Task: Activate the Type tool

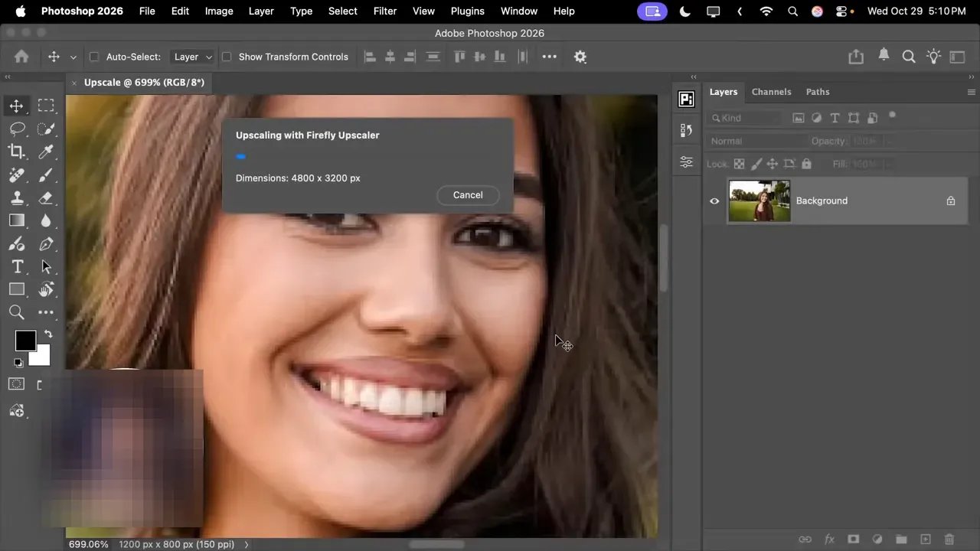Action: tap(17, 266)
